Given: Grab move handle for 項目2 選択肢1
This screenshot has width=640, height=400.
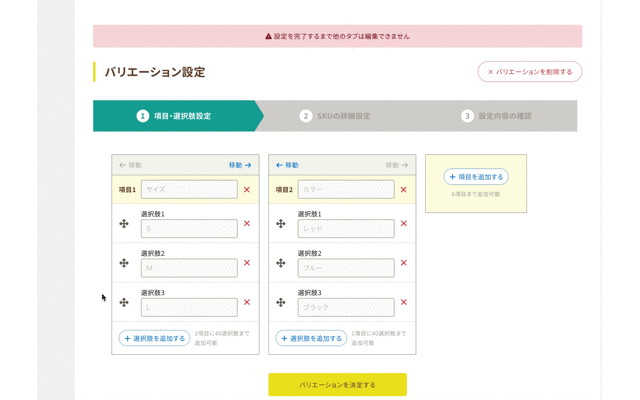Looking at the screenshot, I should [280, 224].
